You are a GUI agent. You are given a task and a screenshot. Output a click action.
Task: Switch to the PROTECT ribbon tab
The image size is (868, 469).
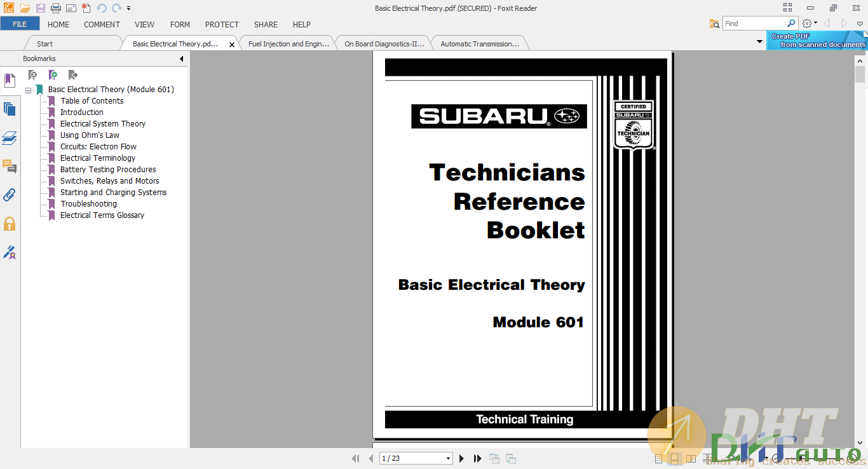pos(222,24)
